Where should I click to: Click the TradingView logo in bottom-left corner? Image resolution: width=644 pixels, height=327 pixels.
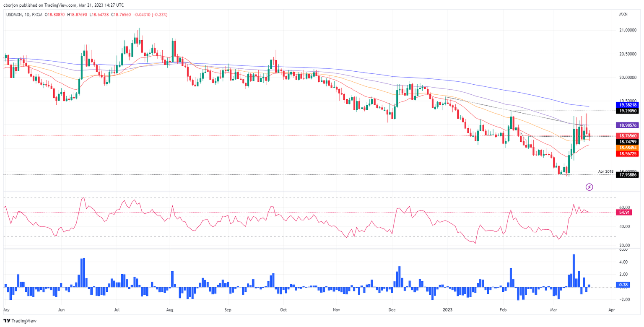pyautogui.click(x=19, y=321)
